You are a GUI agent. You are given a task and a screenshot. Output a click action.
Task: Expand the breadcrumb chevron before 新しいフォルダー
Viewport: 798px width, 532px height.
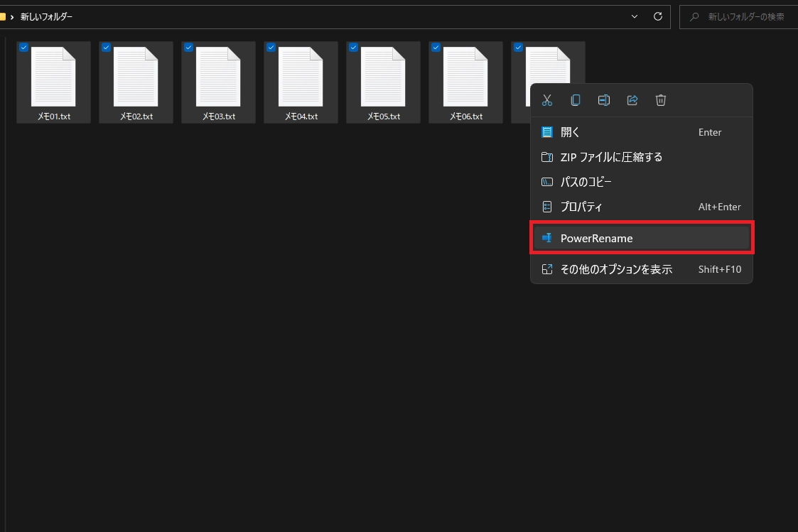coord(12,16)
